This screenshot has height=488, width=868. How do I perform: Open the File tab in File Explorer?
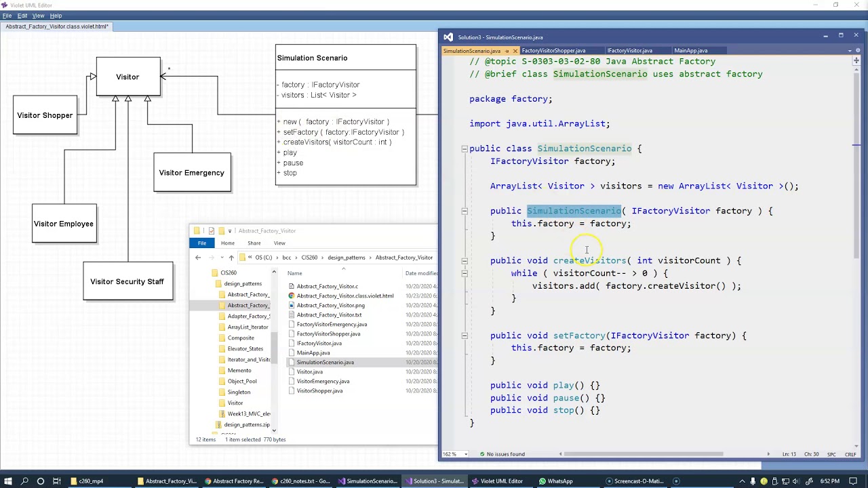click(202, 243)
